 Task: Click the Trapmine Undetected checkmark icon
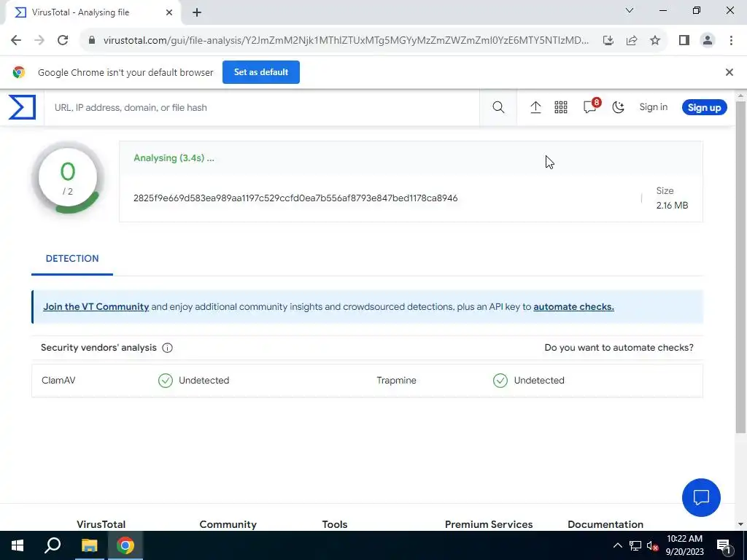coord(500,381)
